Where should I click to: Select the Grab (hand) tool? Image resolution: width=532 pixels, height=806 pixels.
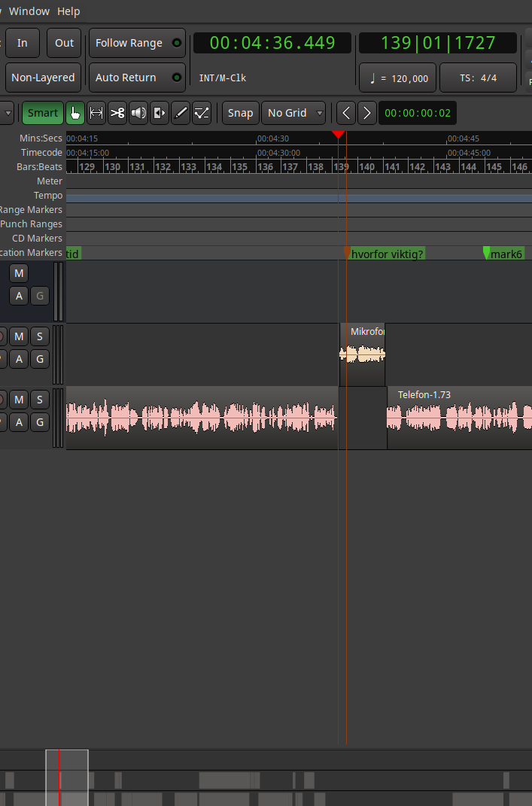pyautogui.click(x=75, y=113)
